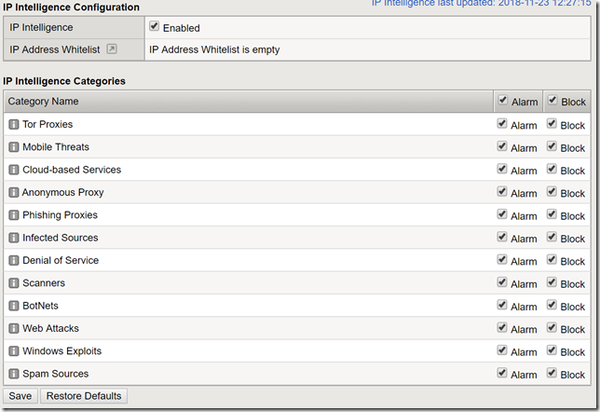Click the Save button

coord(21,396)
